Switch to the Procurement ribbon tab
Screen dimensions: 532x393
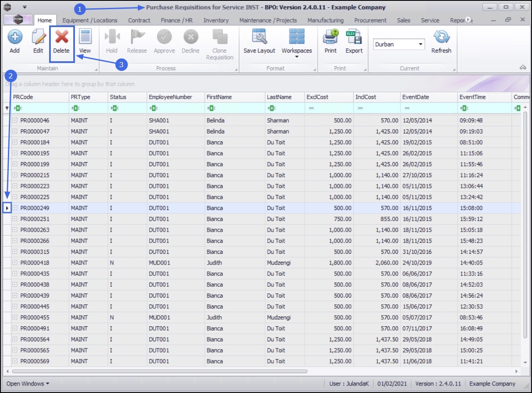coord(370,20)
